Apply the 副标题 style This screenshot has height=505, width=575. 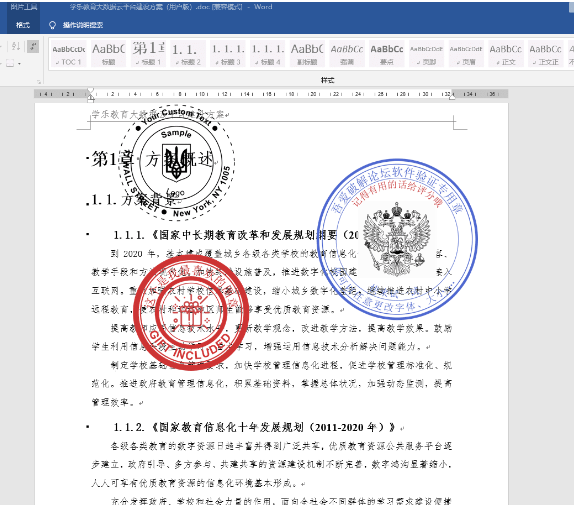pos(307,54)
